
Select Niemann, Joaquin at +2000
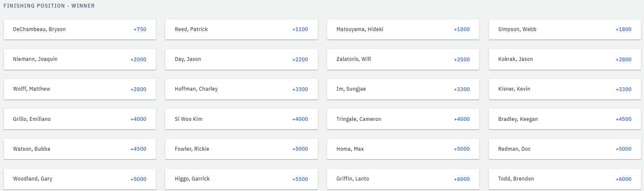(x=80, y=59)
